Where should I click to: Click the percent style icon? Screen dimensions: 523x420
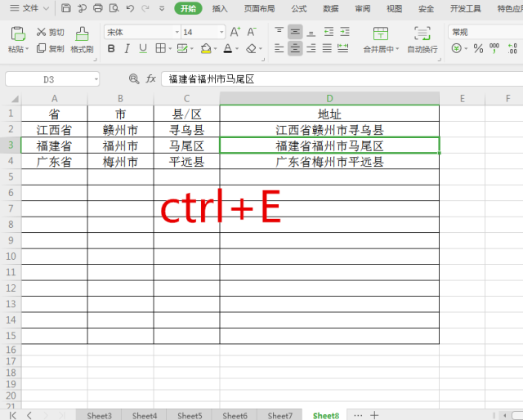point(478,48)
